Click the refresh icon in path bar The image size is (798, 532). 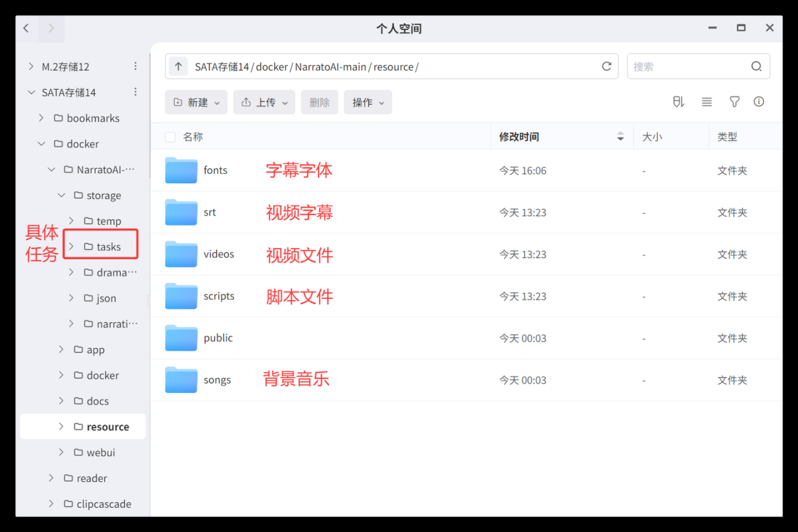click(606, 67)
